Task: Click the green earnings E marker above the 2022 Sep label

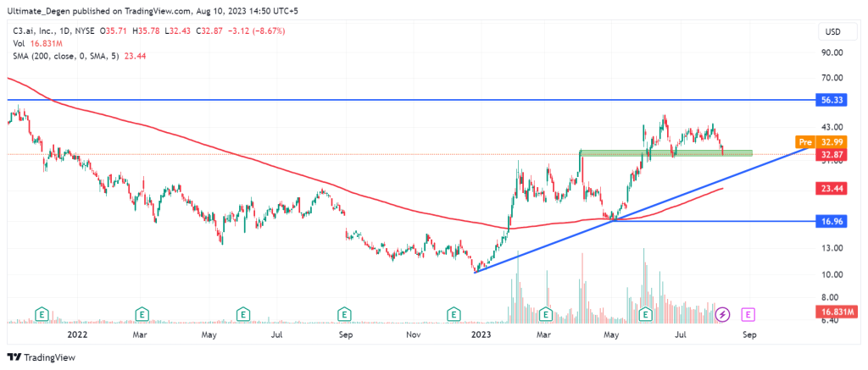Action: 344,314
